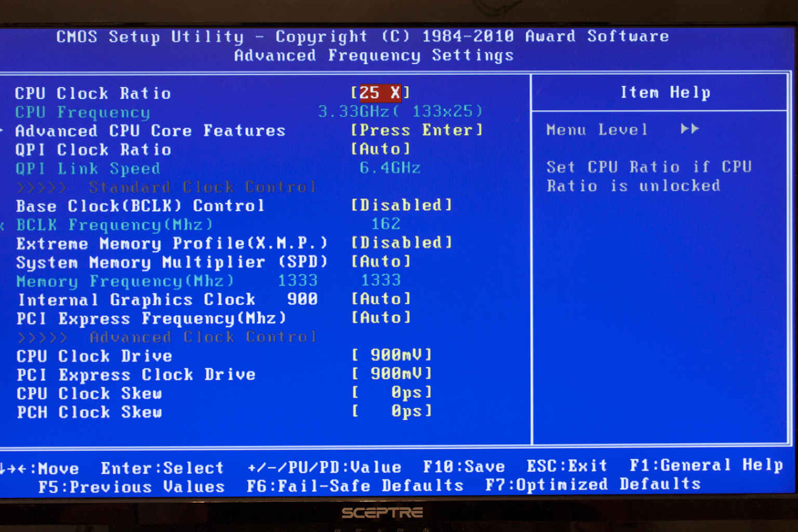798x532 pixels.
Task: Click the F10:Save hint
Action: [464, 467]
